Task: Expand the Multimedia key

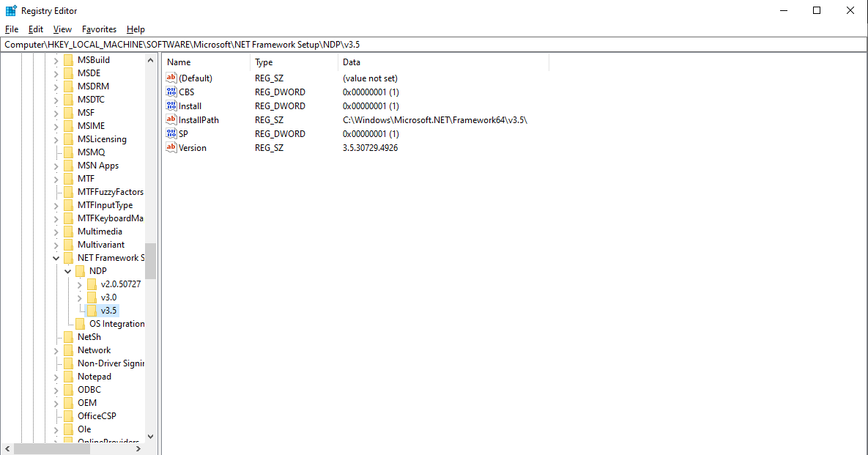Action: [x=56, y=232]
